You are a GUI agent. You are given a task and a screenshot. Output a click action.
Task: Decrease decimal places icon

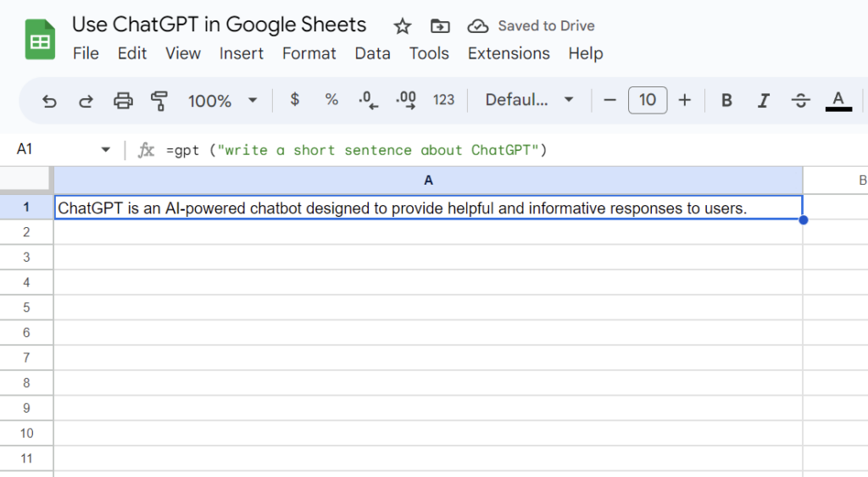point(368,101)
